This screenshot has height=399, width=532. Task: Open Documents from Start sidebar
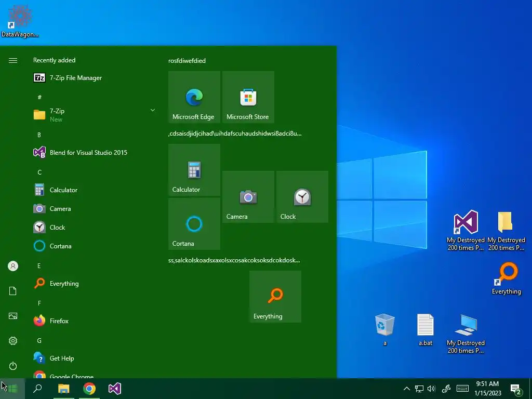click(x=13, y=291)
